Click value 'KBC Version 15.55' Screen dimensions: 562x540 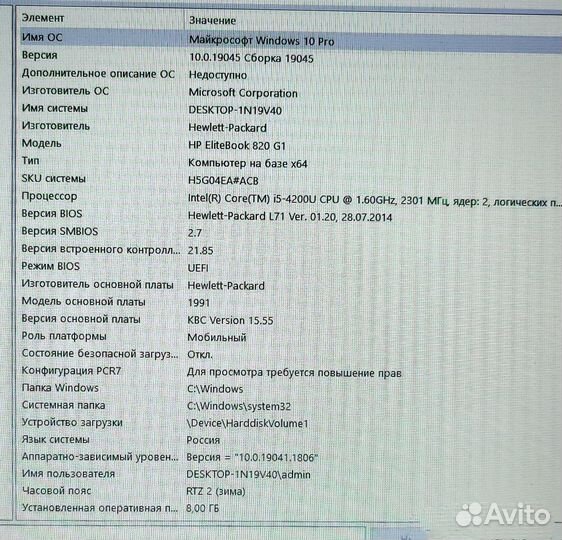(x=230, y=320)
